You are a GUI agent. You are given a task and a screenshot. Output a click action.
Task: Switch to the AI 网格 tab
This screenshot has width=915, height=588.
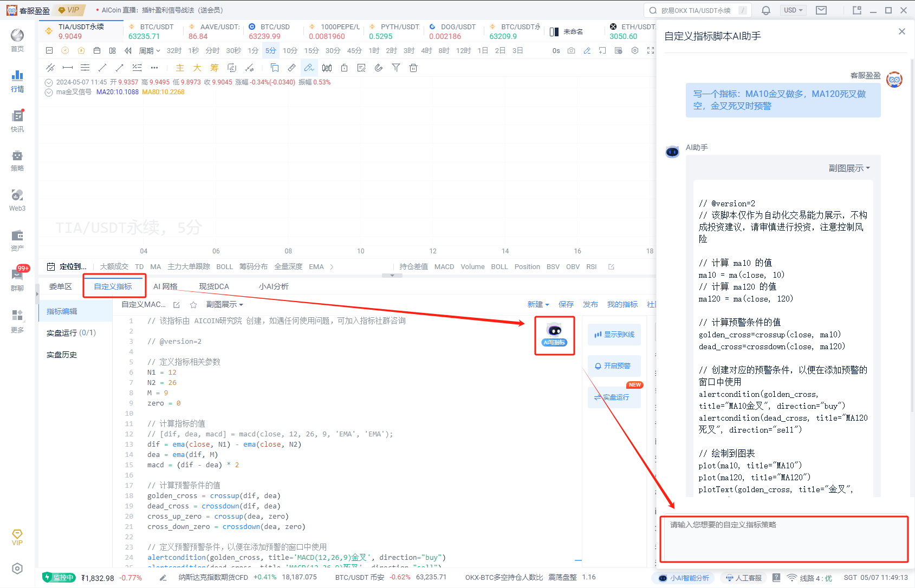tap(165, 286)
